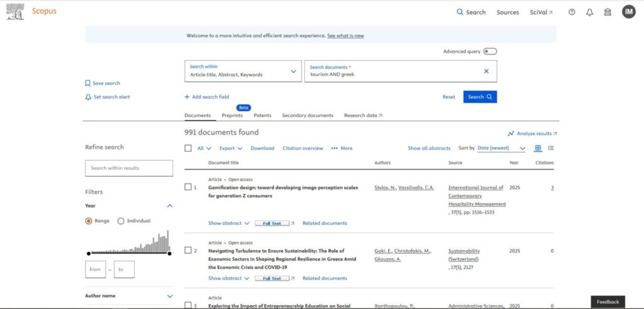Check the box for document 1
The width and height of the screenshot is (644, 309).
[188, 187]
